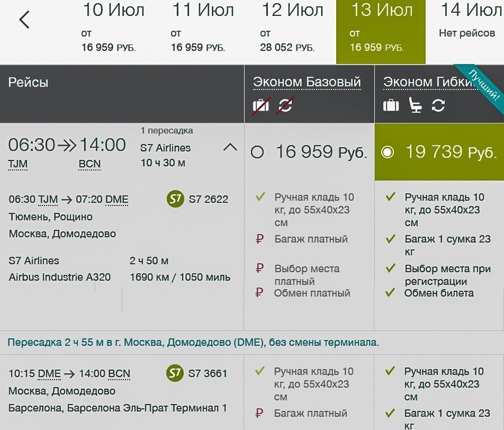Select the 16 959 Руб. Эконом Базовый fare
504x430 pixels.
(258, 152)
